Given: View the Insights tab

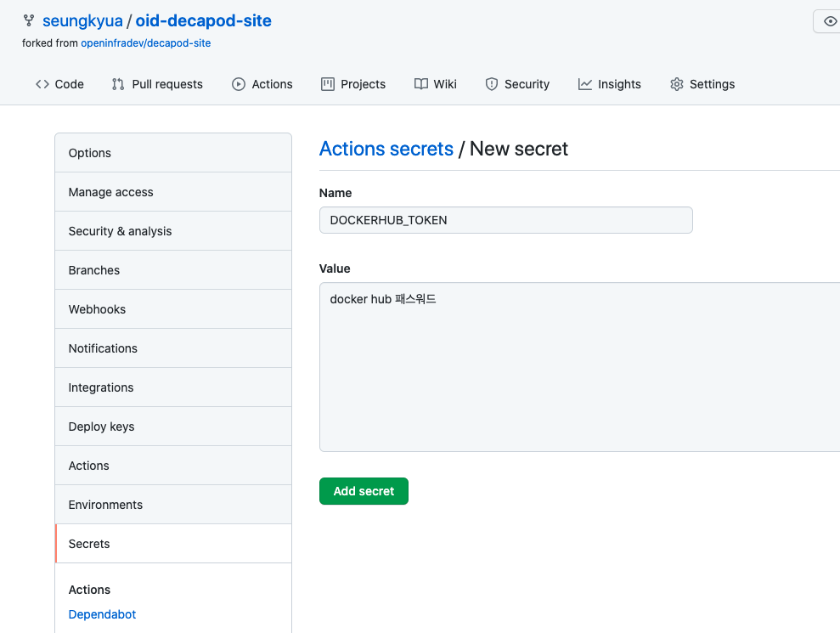Looking at the screenshot, I should (610, 84).
